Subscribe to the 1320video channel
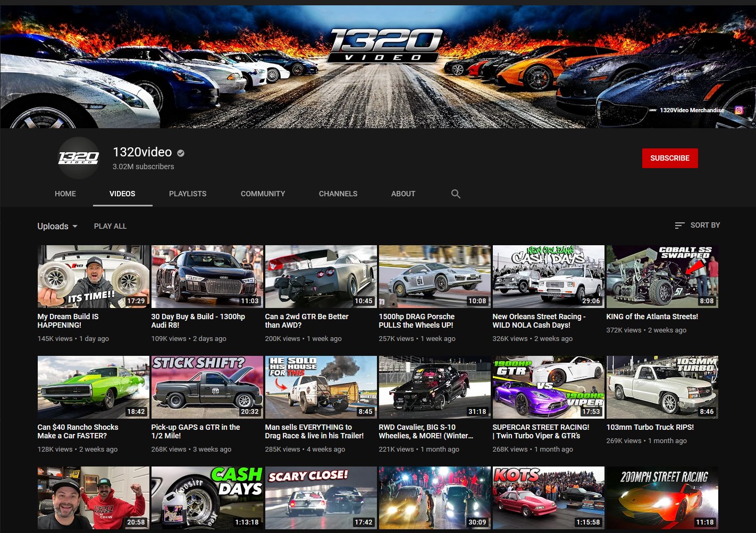 [670, 158]
